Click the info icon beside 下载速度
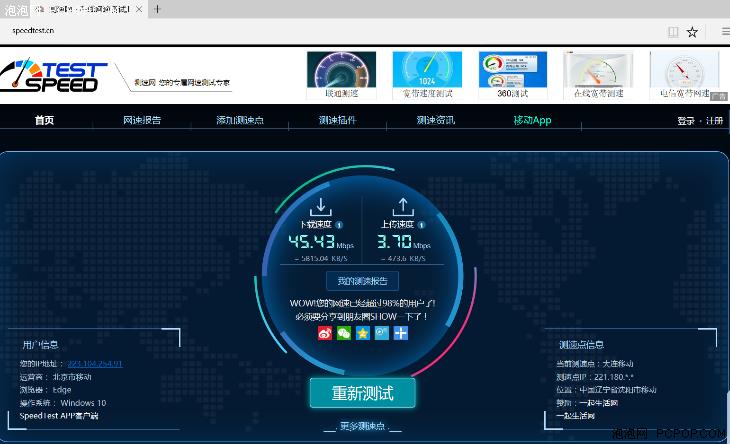This screenshot has width=730, height=444. coord(339,225)
